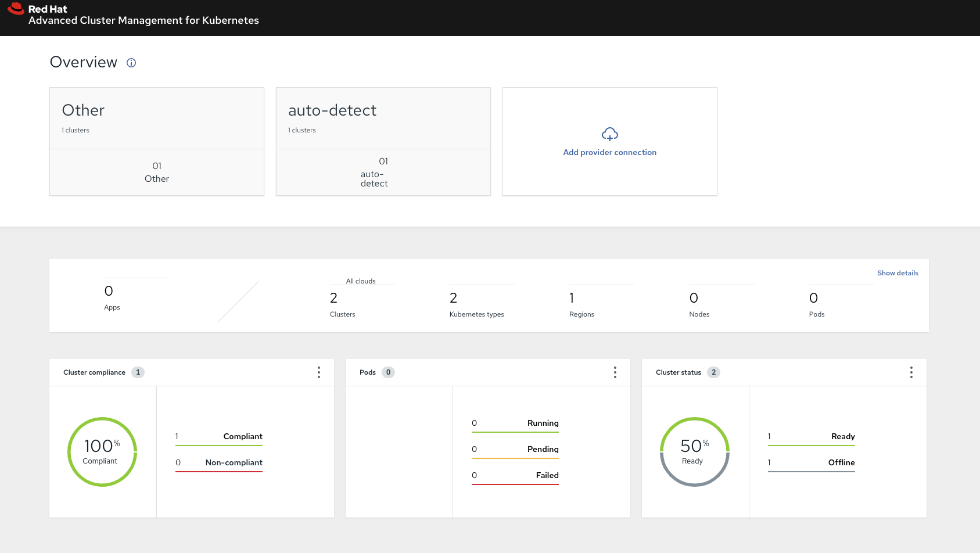Click the Cluster status count badge
Screen dimensions: 980x553
click(x=713, y=372)
